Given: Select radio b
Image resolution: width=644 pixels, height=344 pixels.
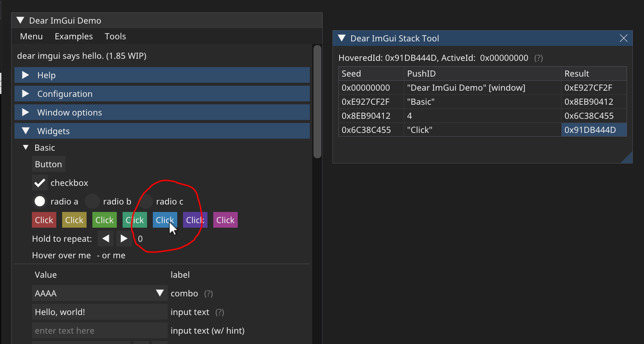Looking at the screenshot, I should point(92,201).
